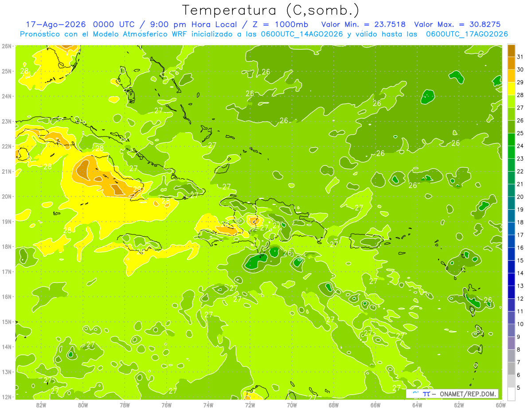This screenshot has height=411, width=532.
Task: Click the '76W' longitude axis label
Action: 166,405
